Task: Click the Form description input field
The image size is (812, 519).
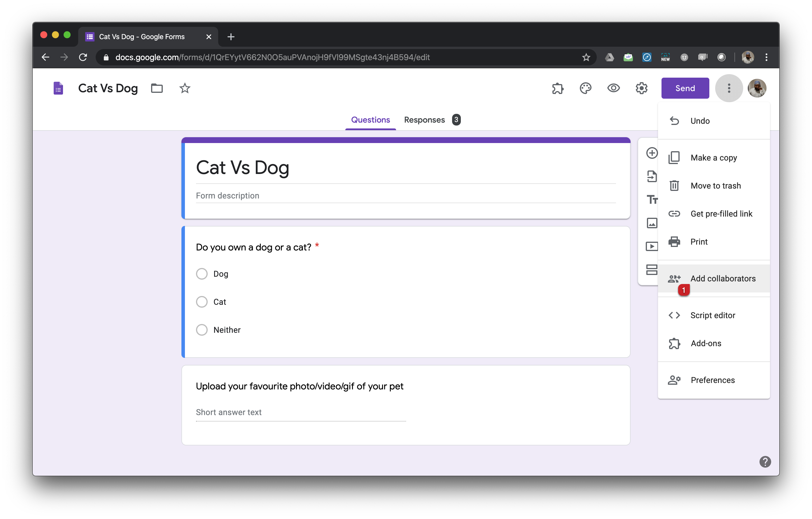Action: [x=405, y=196]
